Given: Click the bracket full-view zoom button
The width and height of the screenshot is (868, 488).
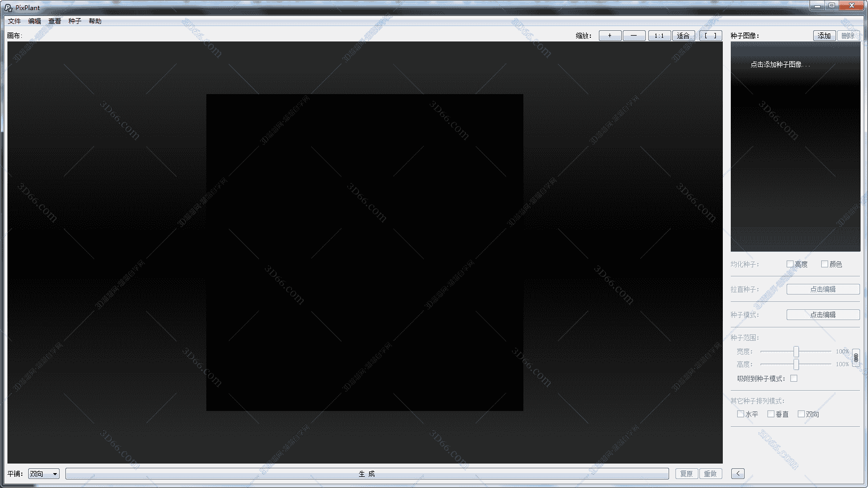Looking at the screenshot, I should coord(710,36).
